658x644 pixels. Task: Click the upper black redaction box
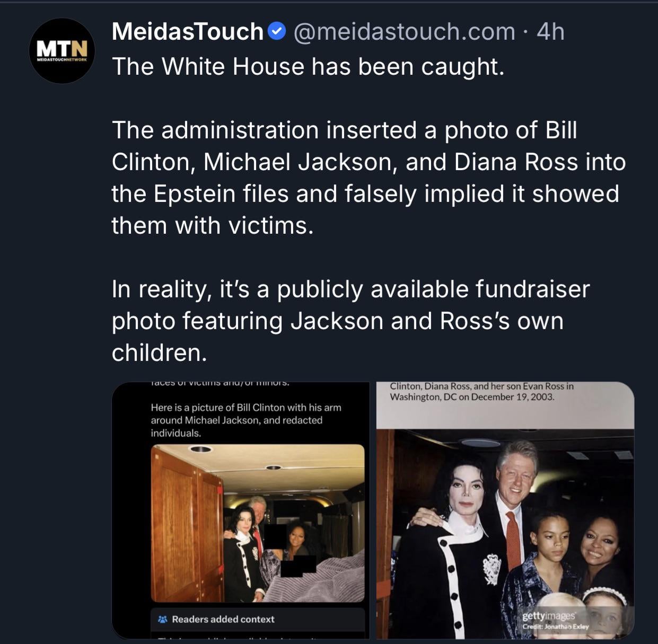275,535
